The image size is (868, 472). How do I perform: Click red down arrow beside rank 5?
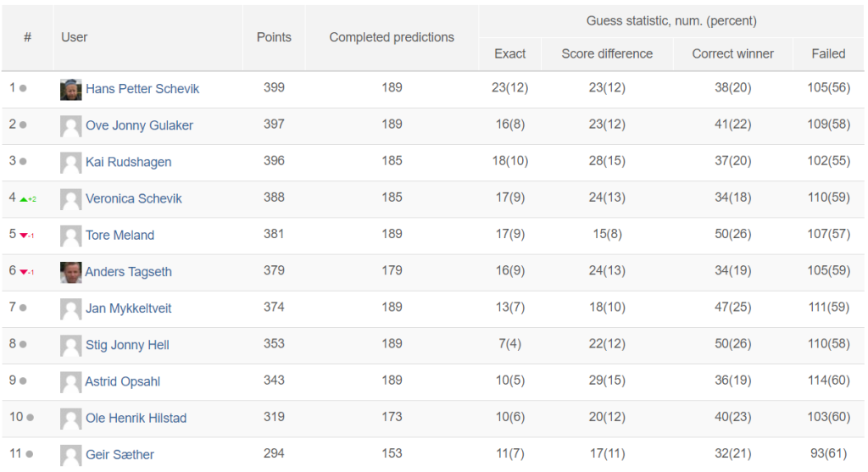pyautogui.click(x=24, y=236)
